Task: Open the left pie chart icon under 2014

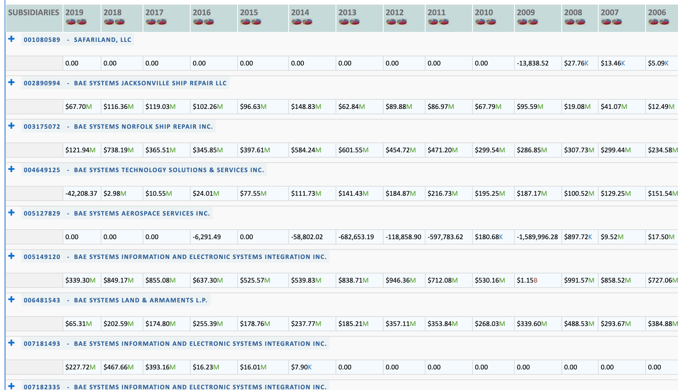Action: (296, 22)
